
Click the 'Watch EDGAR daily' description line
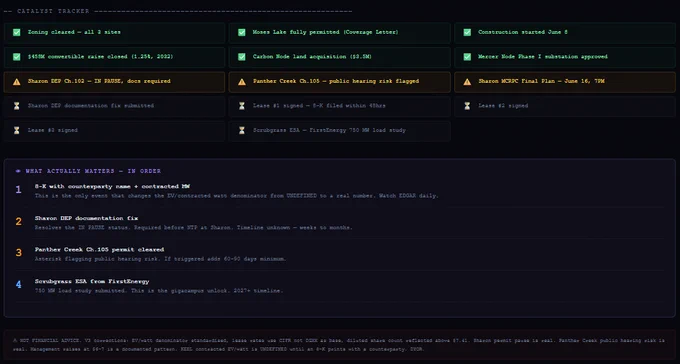[237, 196]
